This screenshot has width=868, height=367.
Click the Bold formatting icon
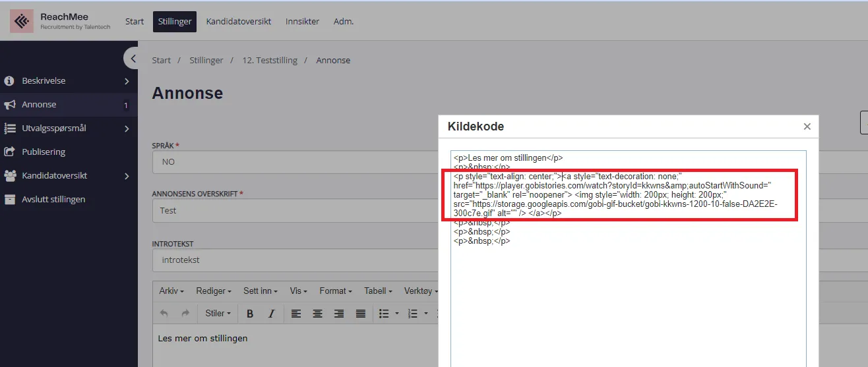pos(250,314)
